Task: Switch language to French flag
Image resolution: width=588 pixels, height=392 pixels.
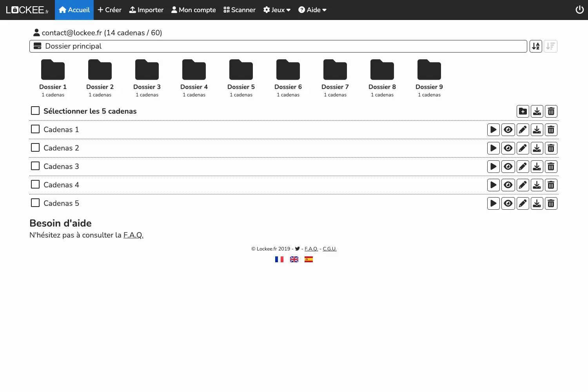Action: click(x=279, y=259)
